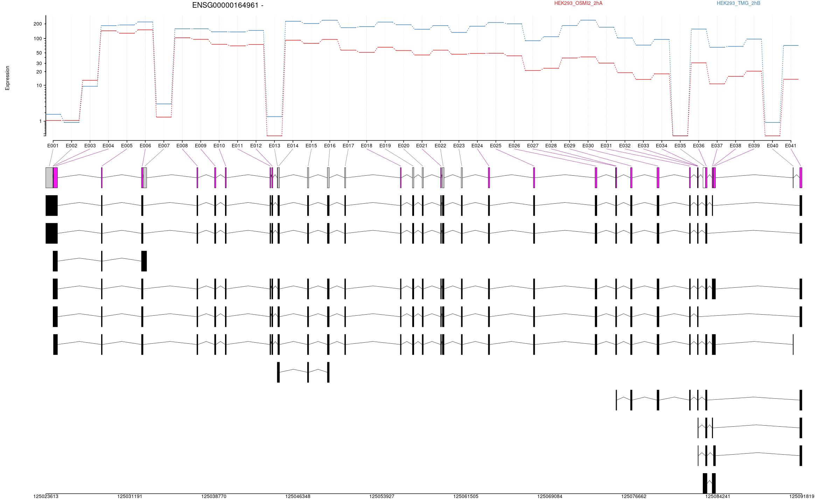Click exon label E011
Image resolution: width=840 pixels, height=504 pixels.
coord(237,146)
